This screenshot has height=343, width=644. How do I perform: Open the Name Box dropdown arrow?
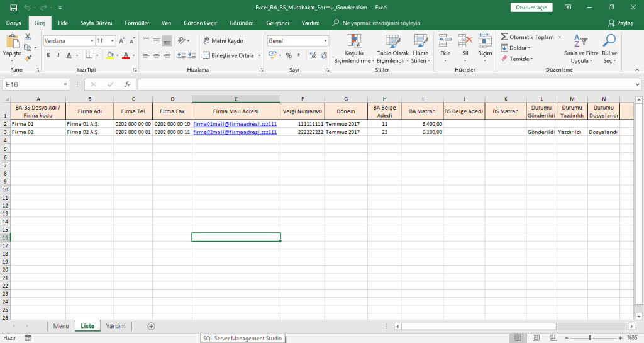pos(66,84)
